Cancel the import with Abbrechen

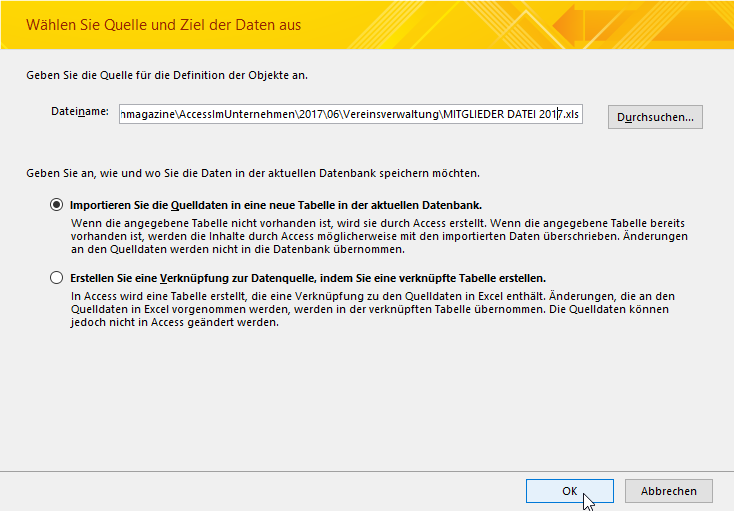pos(668,491)
